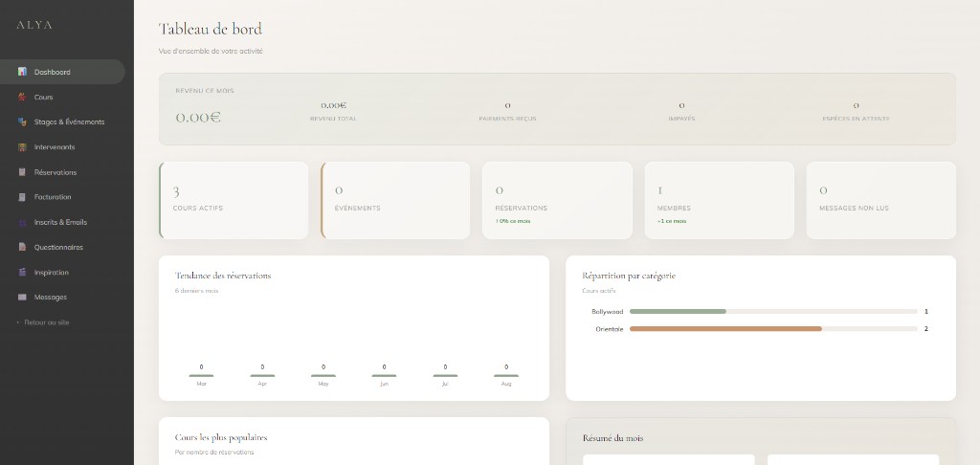Click the Apr bar in reservations chart
The width and height of the screenshot is (980, 465).
click(262, 376)
